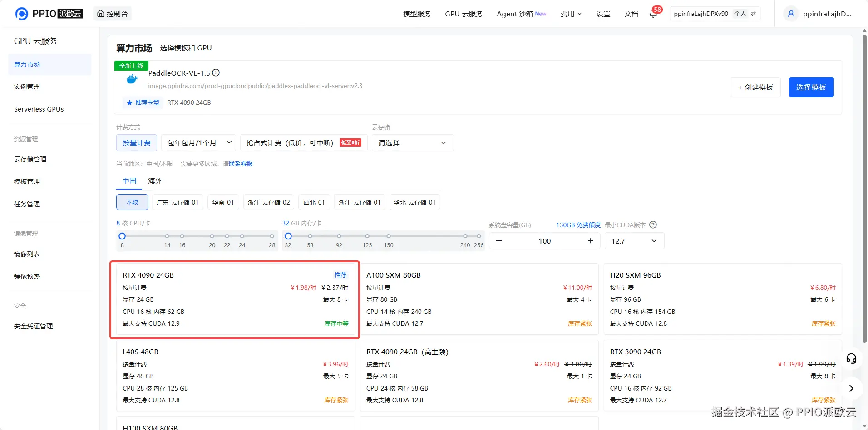Click the right arrow floating button
Screen dimensions: 868x430
coord(851,388)
